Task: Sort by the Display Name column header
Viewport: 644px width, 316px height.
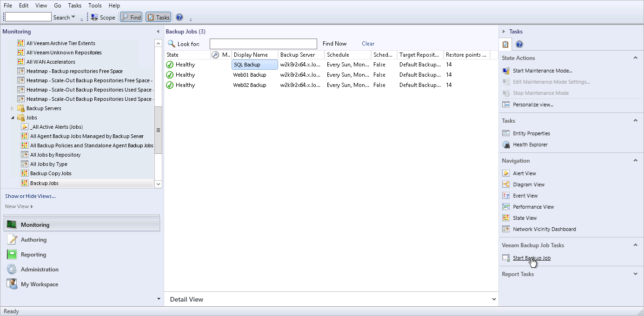Action: click(254, 55)
